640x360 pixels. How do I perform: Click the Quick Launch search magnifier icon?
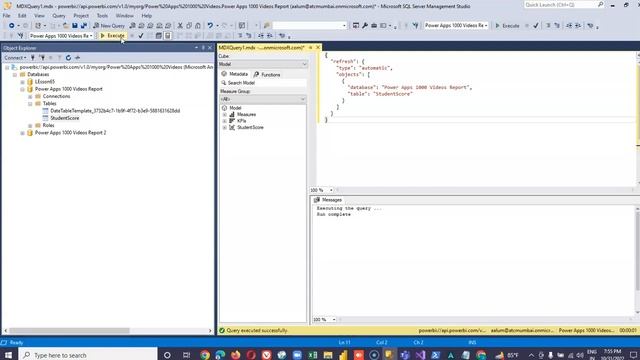(x=600, y=5)
